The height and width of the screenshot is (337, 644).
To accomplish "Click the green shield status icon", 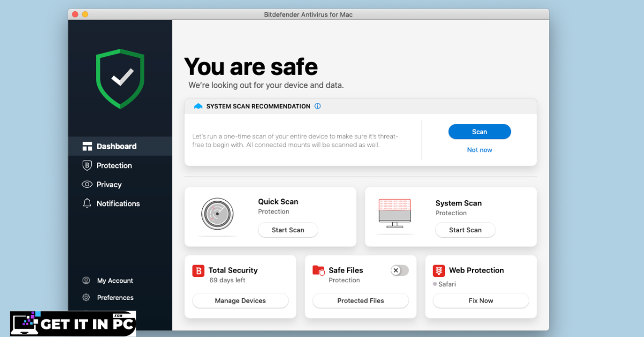I will point(120,79).
